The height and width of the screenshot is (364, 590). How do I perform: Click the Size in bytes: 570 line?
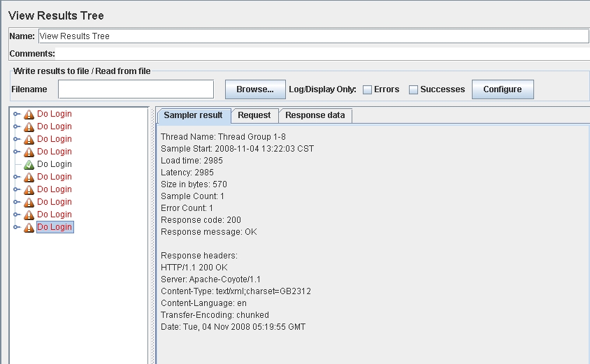[x=194, y=184]
